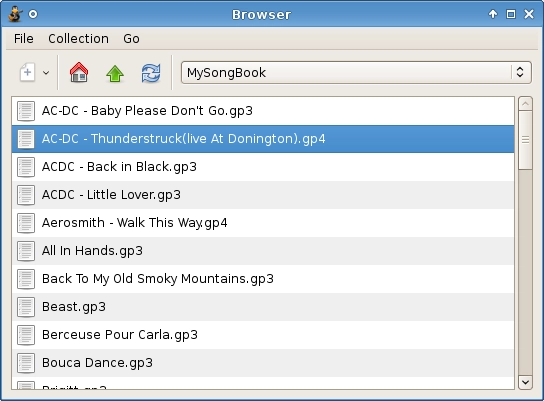Viewport: 544px width, 401px height.
Task: Select ACDC - Back in Black.gp3
Action: click(x=263, y=167)
